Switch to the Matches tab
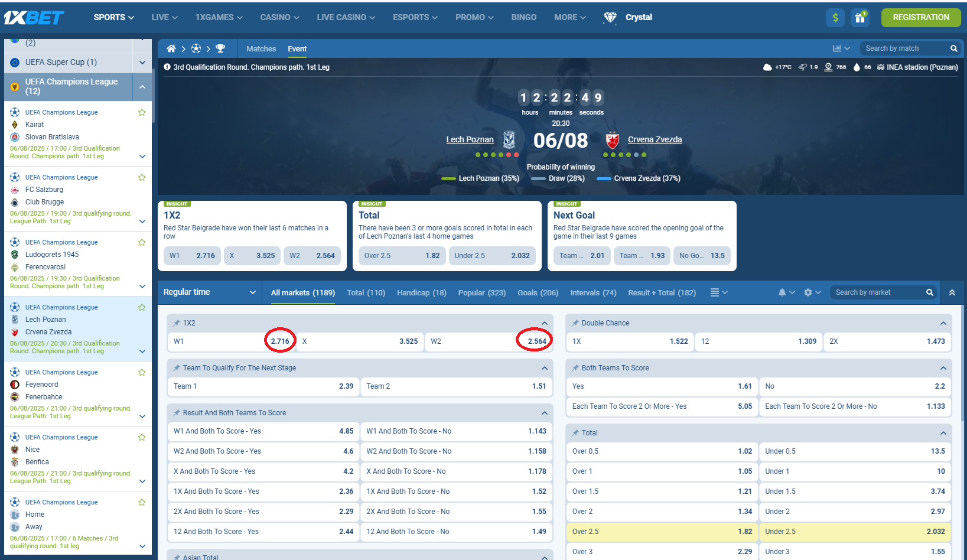 coord(261,49)
